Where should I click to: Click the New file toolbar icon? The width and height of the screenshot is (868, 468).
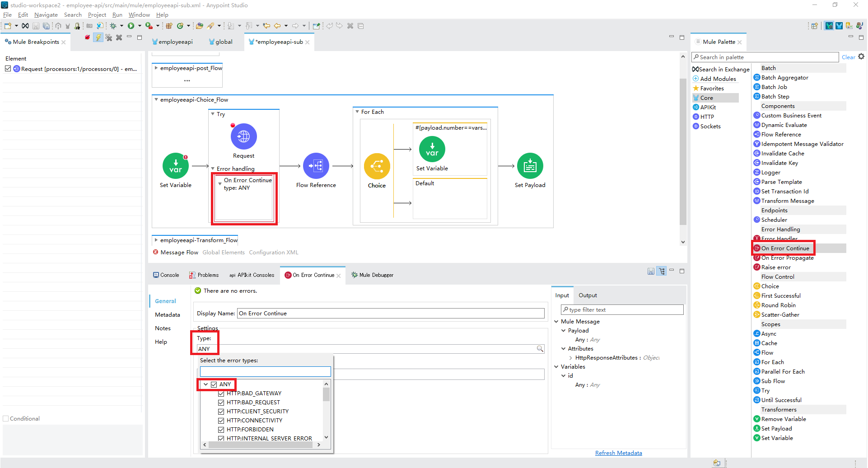click(8, 26)
